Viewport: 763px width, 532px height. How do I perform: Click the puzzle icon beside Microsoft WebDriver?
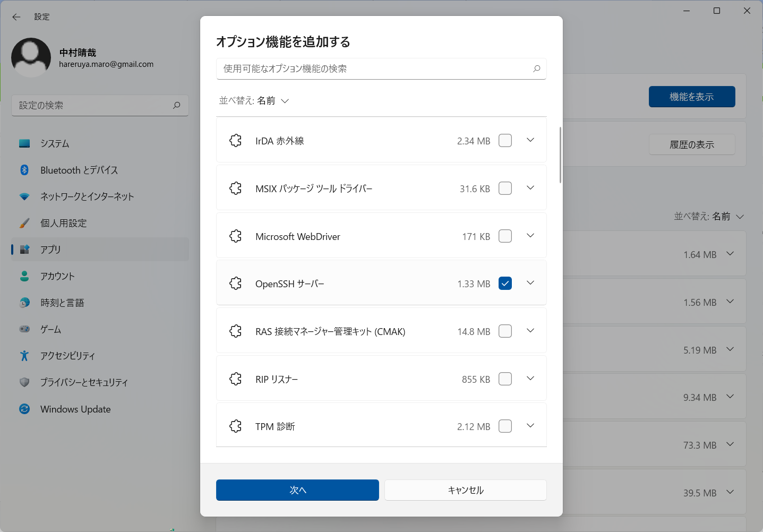point(235,236)
